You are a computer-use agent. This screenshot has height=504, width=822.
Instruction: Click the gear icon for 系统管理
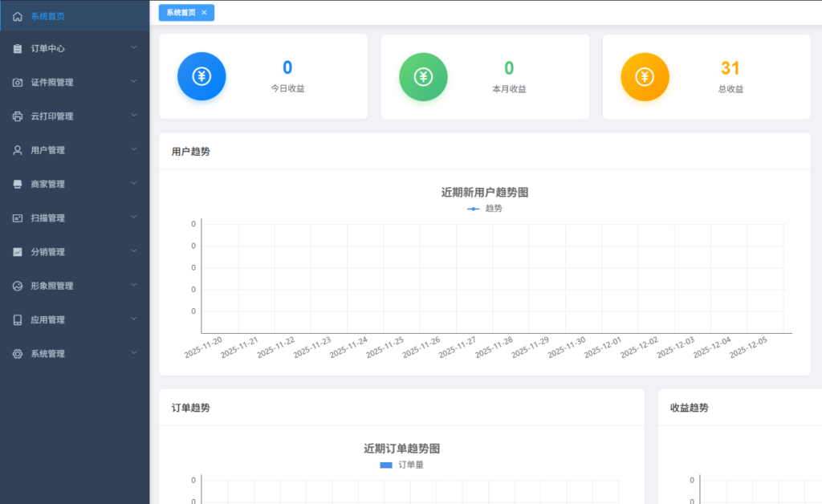(18, 354)
